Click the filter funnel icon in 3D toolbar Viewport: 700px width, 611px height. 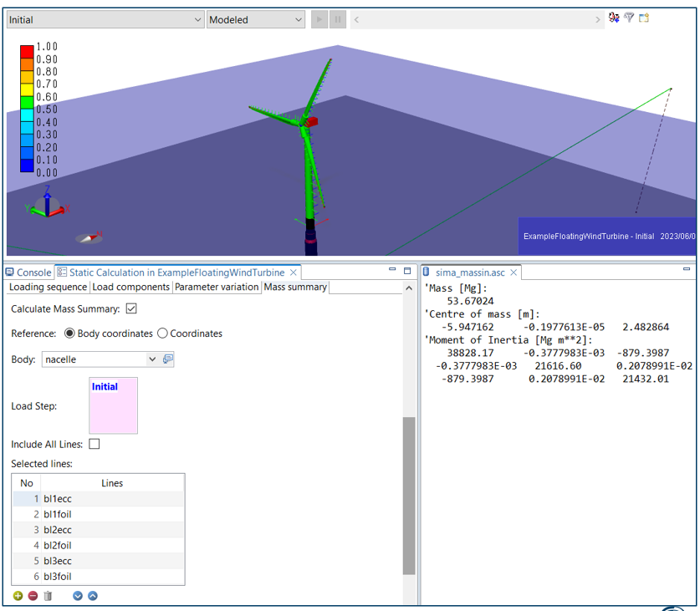629,18
